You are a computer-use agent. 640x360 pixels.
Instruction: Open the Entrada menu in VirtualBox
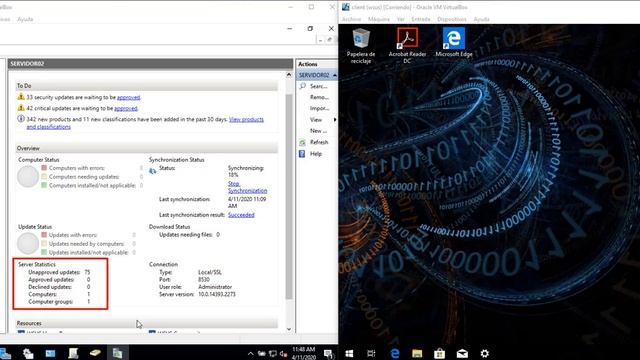(421, 19)
